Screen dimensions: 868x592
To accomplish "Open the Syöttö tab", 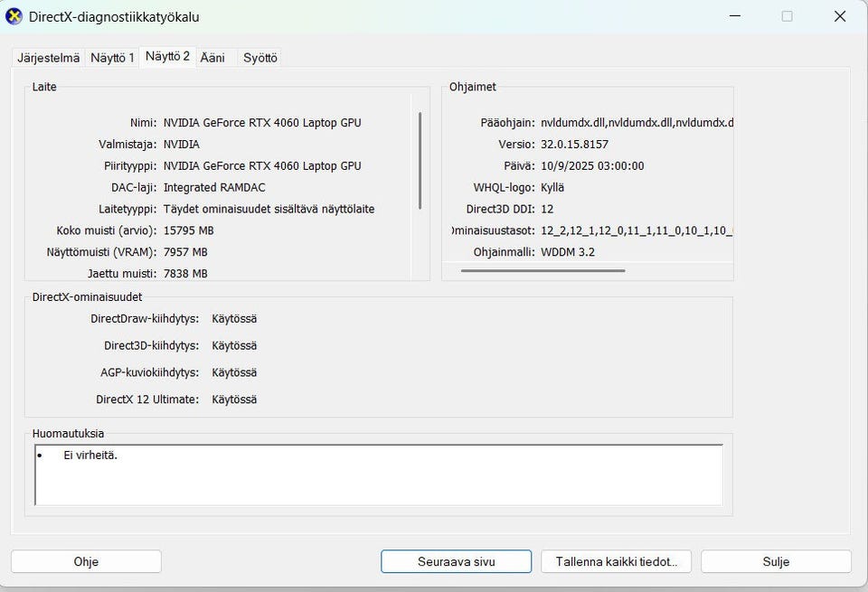I will click(x=260, y=58).
